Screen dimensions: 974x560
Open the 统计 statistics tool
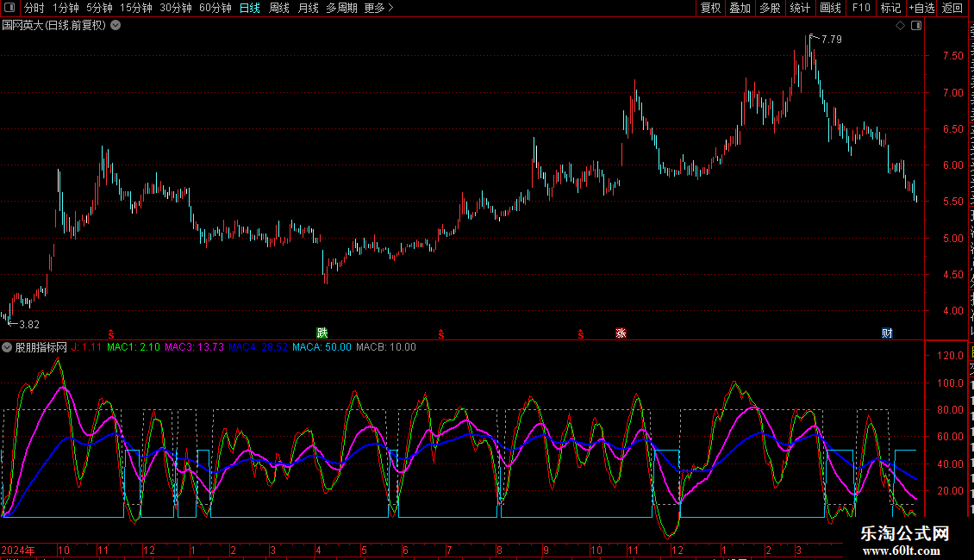click(x=799, y=8)
